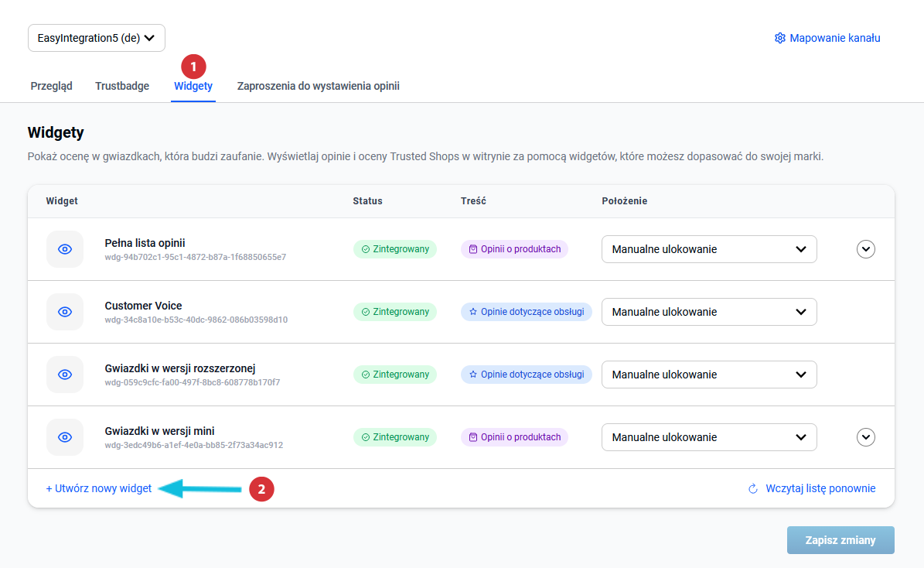Image resolution: width=924 pixels, height=568 pixels.
Task: Open the EasyIntegration5 (de) channel dropdown
Action: click(x=97, y=38)
